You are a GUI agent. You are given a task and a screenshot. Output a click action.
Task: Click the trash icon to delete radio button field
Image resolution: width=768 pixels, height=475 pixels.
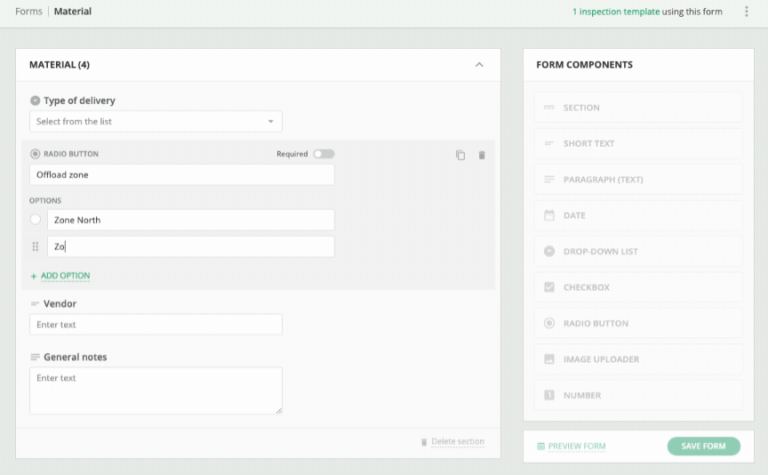tap(481, 155)
